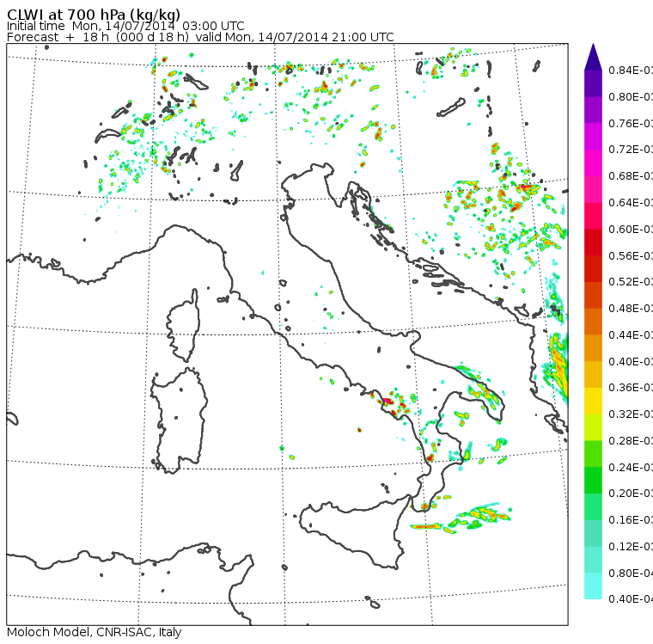Screen dimensions: 653x644
Task: Click the 0.28E-03 legend label
Action: click(x=631, y=440)
